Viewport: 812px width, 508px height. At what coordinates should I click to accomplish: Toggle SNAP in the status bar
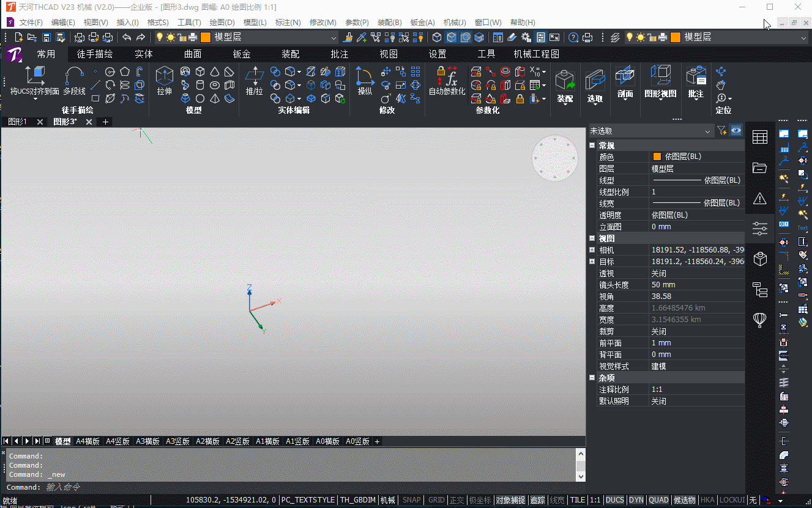pos(411,500)
